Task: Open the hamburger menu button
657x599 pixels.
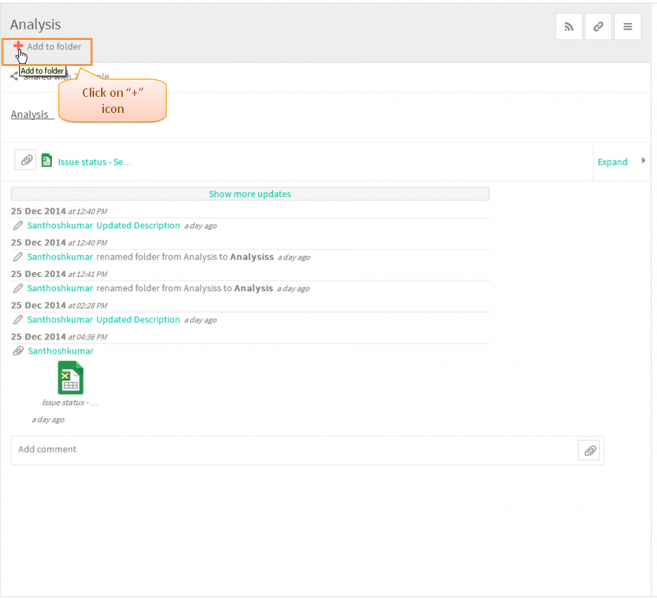Action: [627, 27]
